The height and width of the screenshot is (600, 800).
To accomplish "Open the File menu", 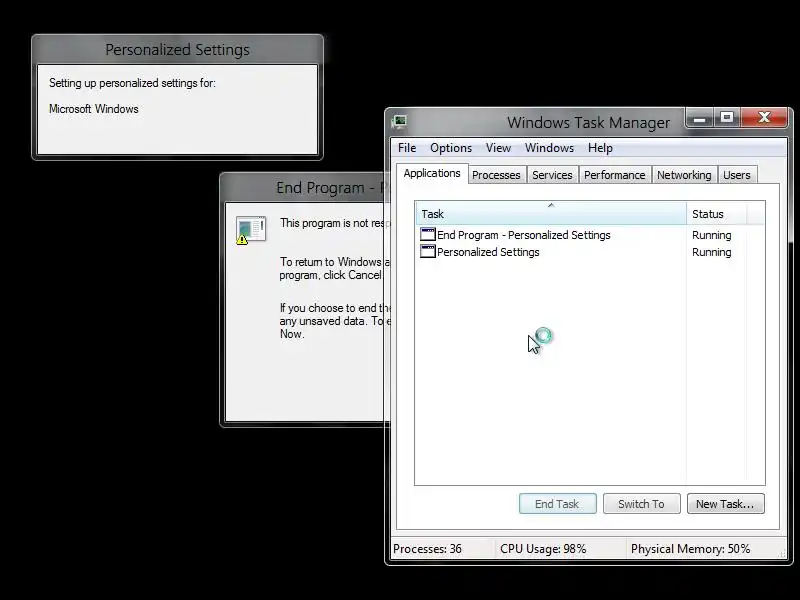I will tap(407, 148).
